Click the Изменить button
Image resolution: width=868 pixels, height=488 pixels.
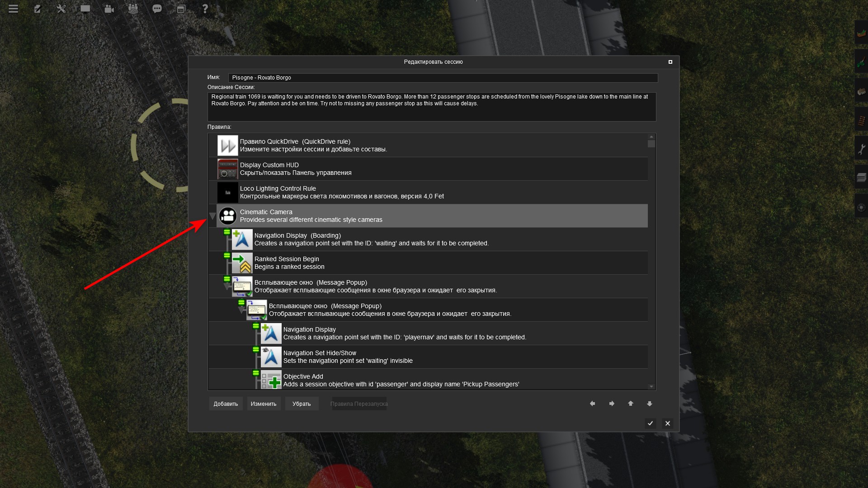264,404
